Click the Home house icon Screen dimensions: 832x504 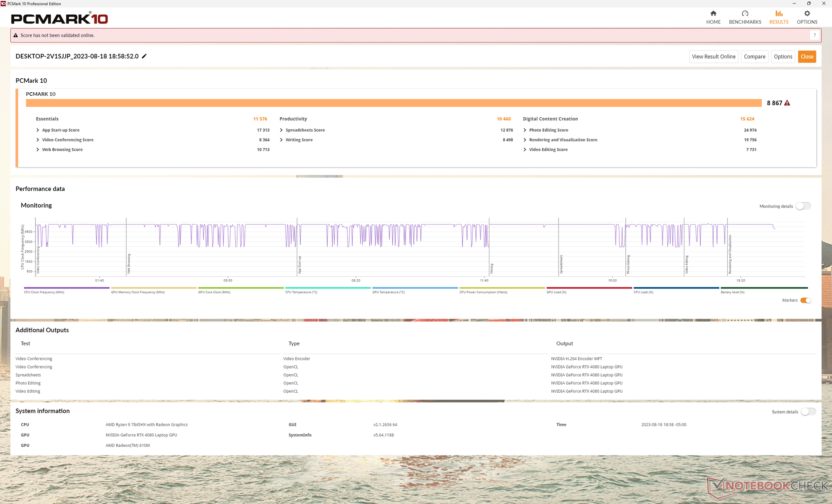(713, 13)
